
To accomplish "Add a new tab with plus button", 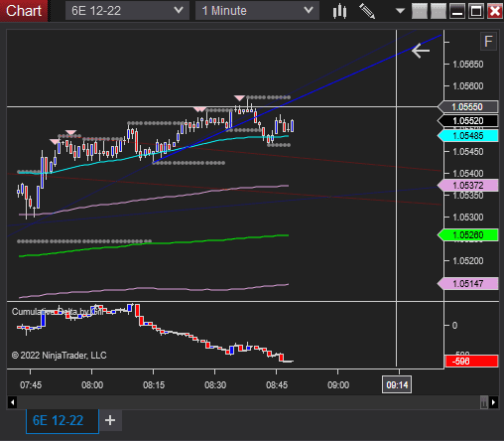I will 110,420.
